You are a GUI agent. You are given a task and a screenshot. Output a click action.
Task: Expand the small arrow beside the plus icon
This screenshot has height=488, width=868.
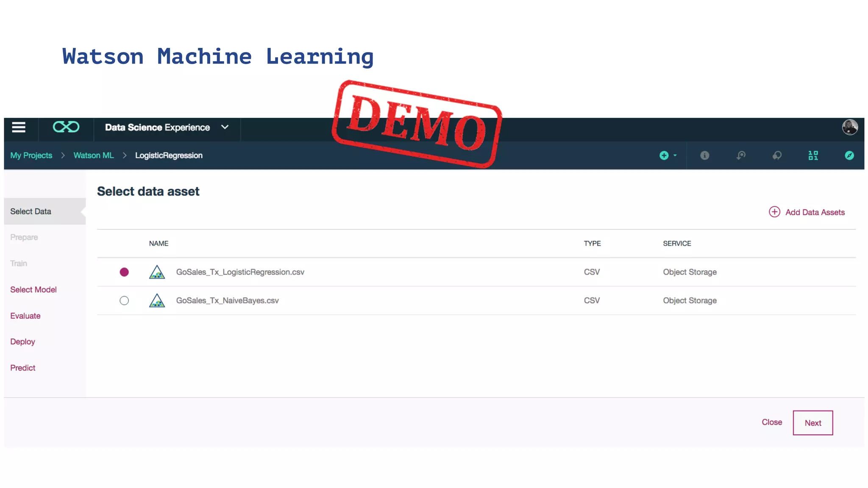point(675,155)
